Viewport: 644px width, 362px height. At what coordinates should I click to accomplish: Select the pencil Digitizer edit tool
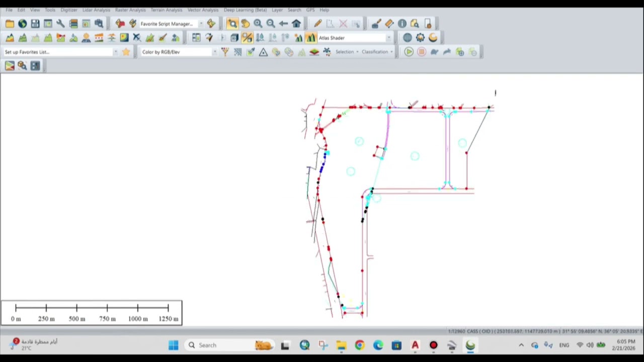click(317, 24)
